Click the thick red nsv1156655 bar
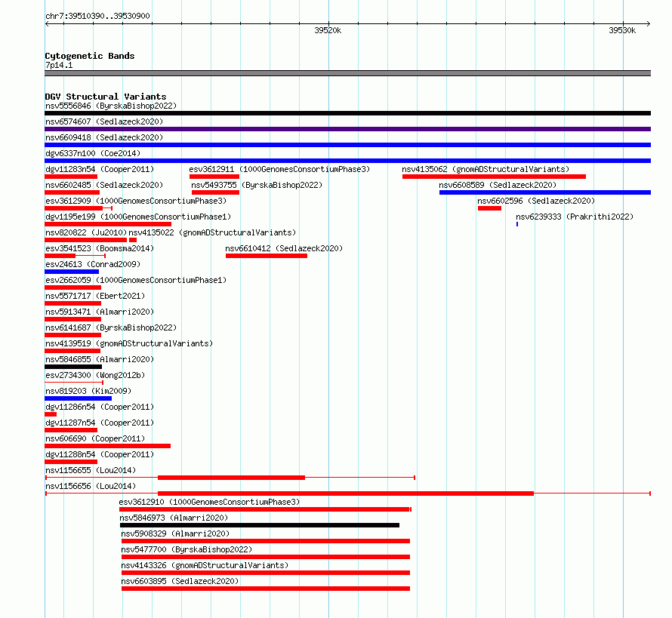Image resolution: width=672 pixels, height=618 pixels. coord(232,478)
